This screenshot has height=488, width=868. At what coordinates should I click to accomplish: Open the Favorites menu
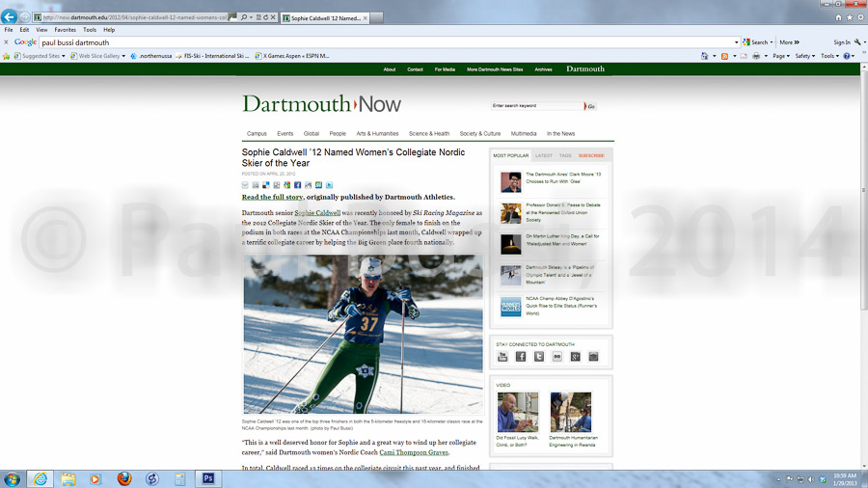(65, 30)
